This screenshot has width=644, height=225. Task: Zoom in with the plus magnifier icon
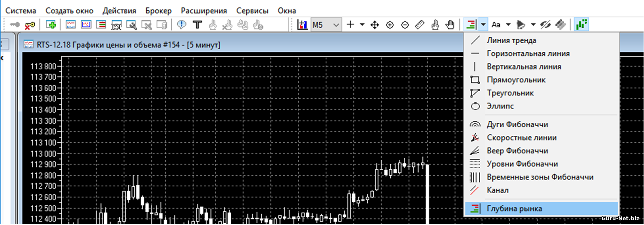pos(390,25)
